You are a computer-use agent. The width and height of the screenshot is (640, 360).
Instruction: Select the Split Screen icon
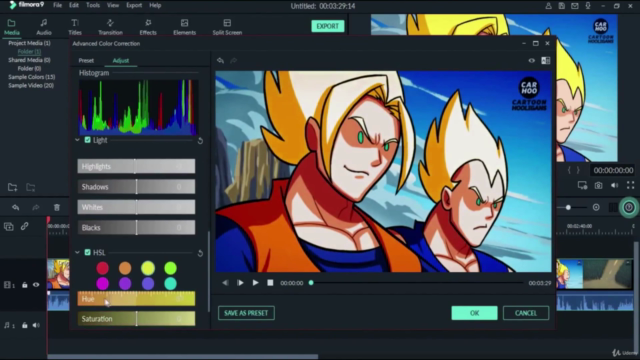point(227,23)
